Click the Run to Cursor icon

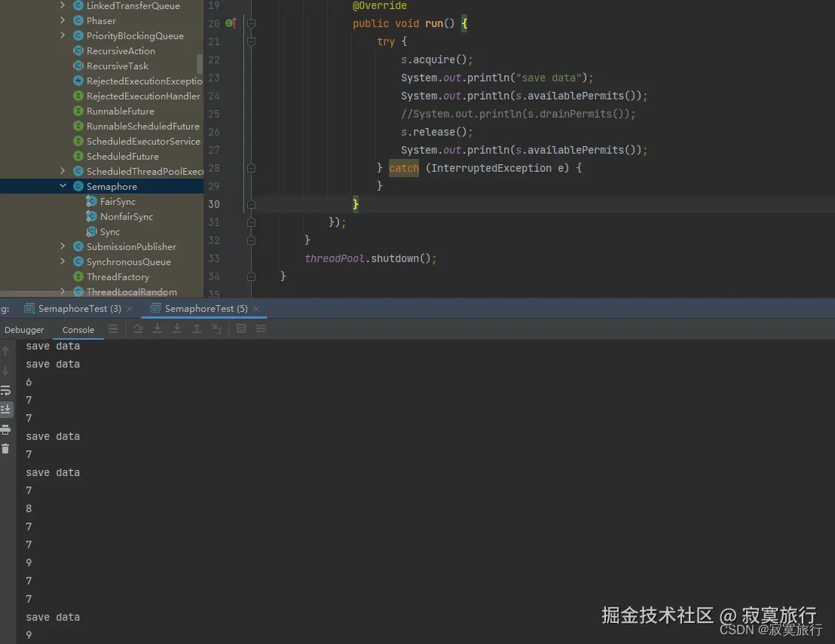click(x=216, y=329)
